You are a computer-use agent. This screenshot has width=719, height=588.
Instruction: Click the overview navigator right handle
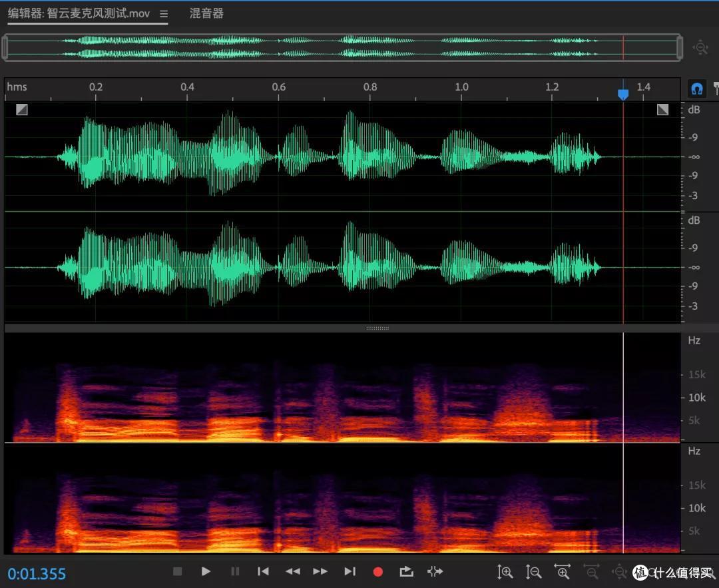[x=680, y=47]
